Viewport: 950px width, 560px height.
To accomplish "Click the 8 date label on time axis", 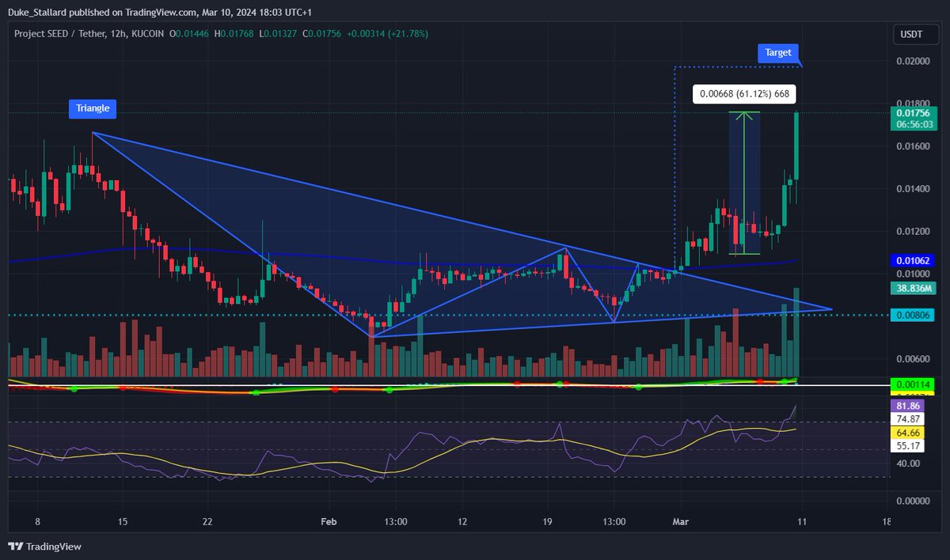I will (x=37, y=522).
